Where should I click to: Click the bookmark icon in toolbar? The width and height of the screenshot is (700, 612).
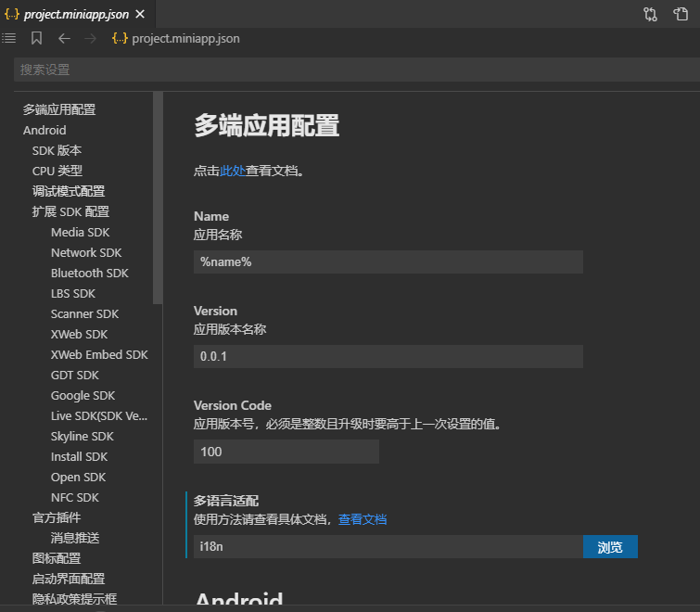36,38
